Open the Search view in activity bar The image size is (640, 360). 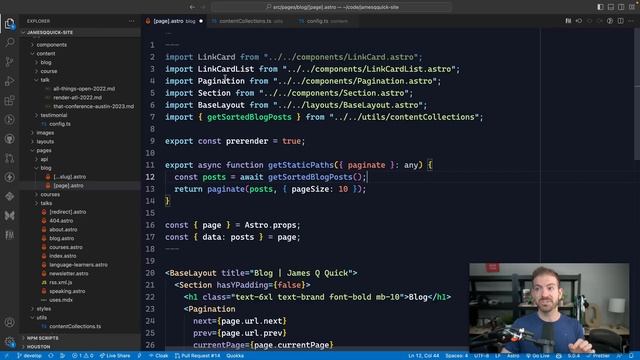coord(9,42)
